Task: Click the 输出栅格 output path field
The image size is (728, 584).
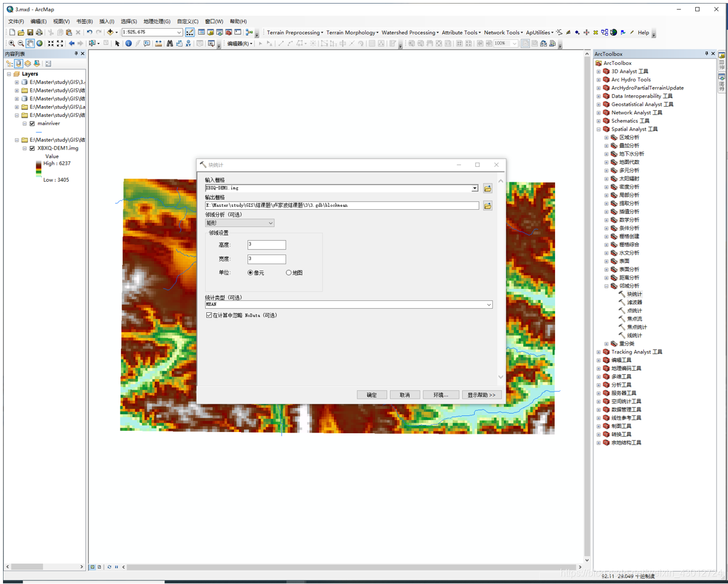Action: pyautogui.click(x=342, y=206)
